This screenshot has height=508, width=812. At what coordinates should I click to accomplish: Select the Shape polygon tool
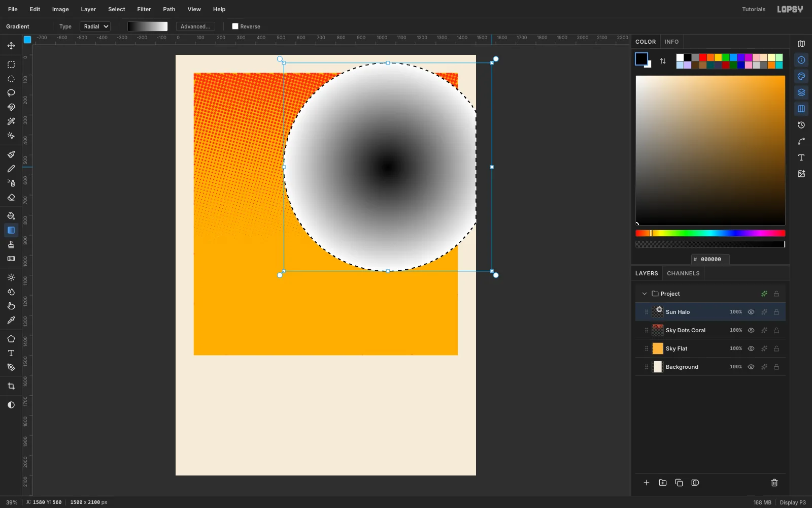click(11, 339)
